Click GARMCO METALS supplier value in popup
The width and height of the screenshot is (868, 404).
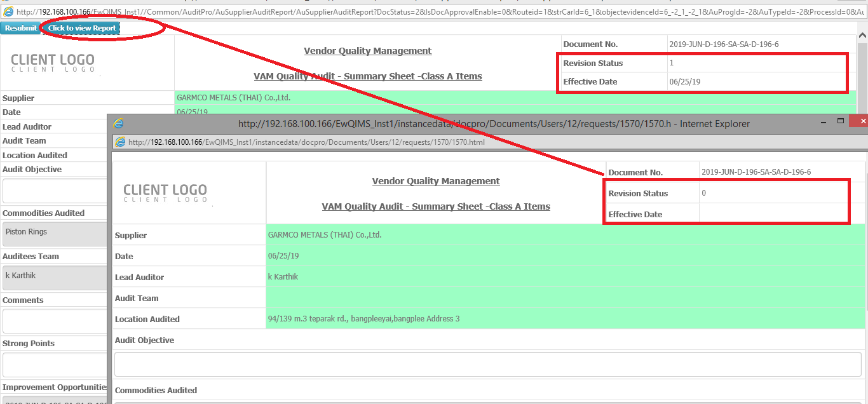[x=325, y=235]
